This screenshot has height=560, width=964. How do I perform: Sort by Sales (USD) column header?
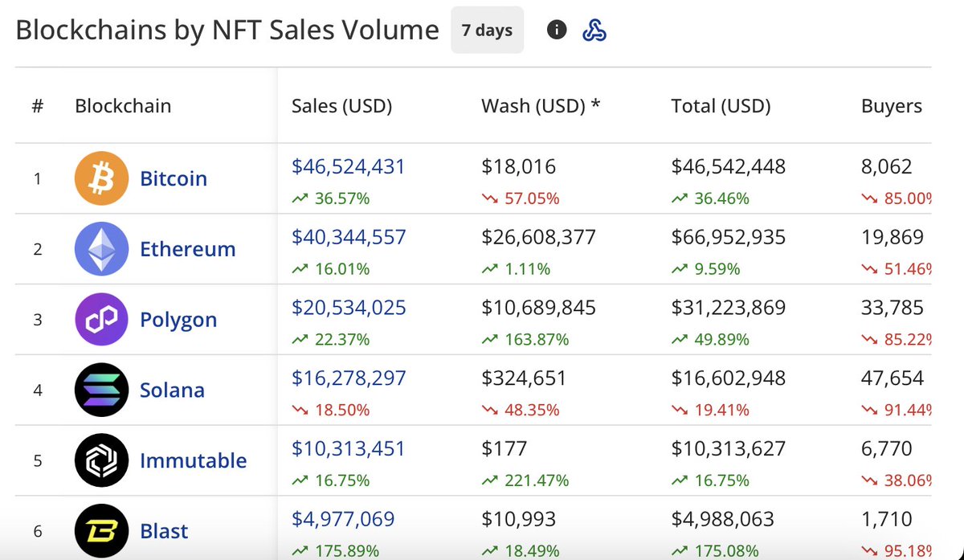pyautogui.click(x=341, y=106)
